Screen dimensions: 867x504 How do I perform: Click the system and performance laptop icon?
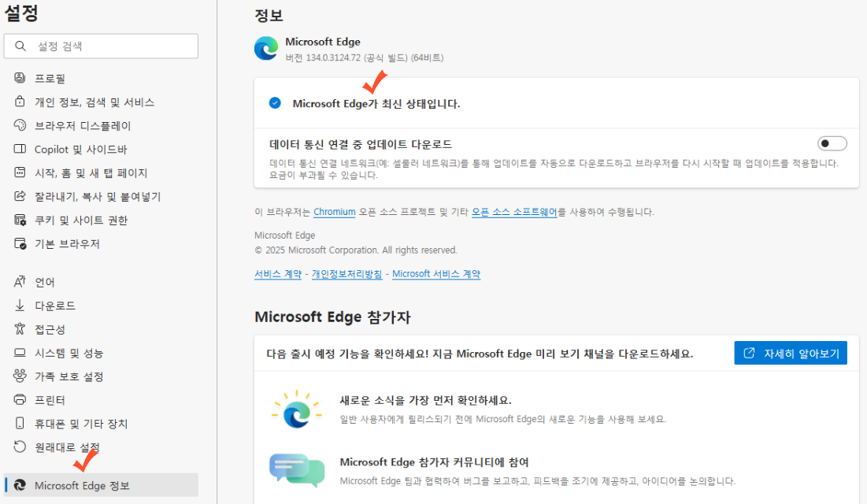pyautogui.click(x=20, y=353)
